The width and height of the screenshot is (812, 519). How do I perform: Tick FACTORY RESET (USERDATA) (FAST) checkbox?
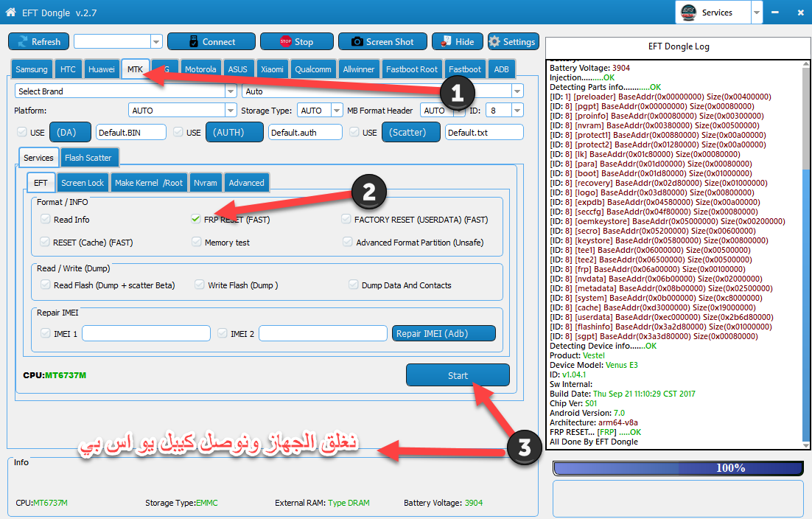[x=346, y=219]
